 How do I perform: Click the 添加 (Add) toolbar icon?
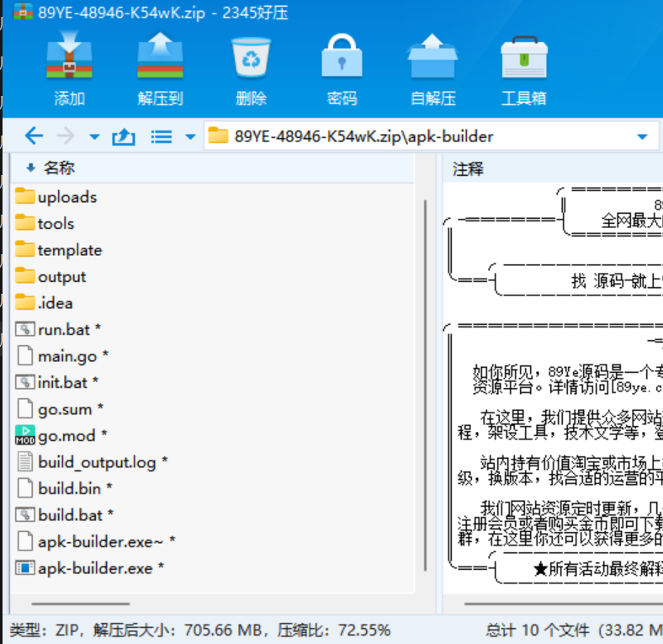click(69, 59)
